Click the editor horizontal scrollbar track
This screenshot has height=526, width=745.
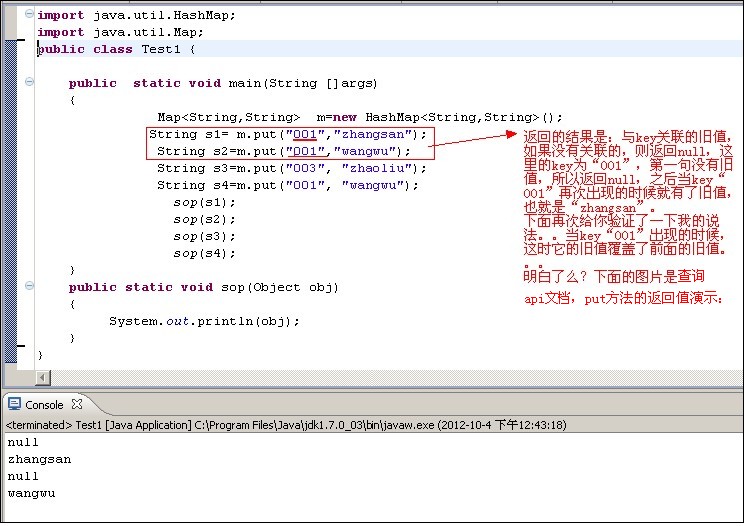[400, 377]
